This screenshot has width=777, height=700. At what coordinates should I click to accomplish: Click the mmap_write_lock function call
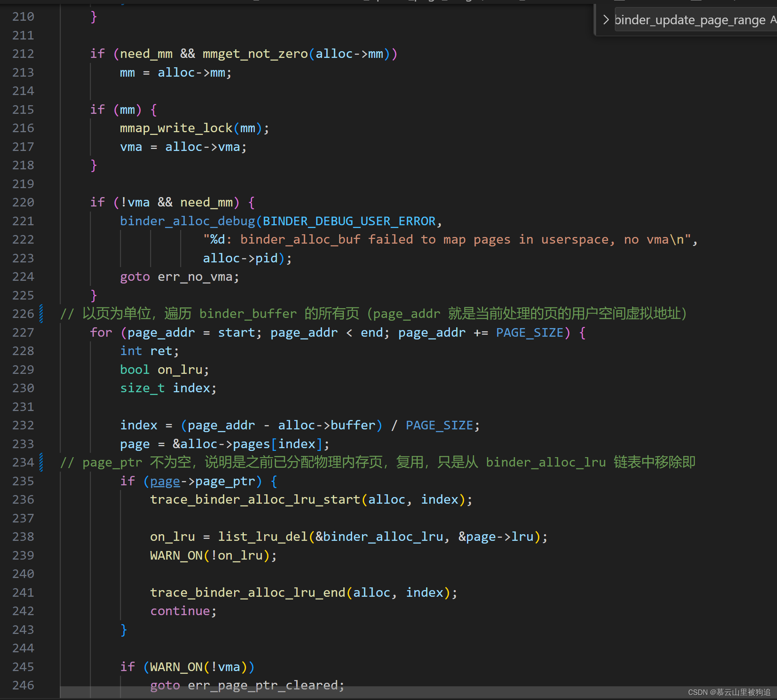[176, 128]
